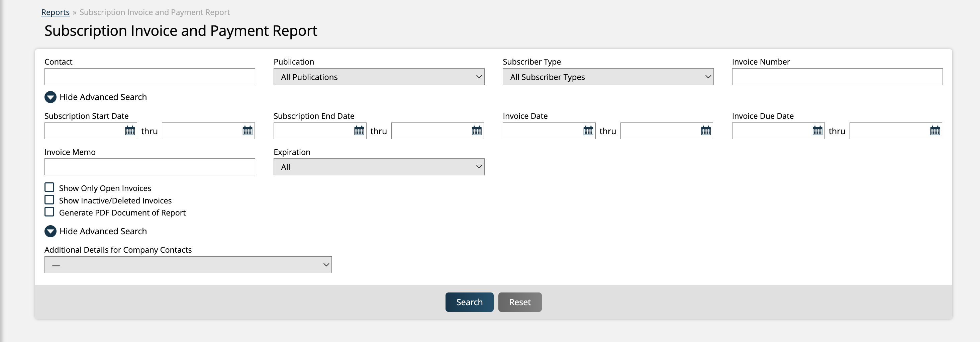The width and height of the screenshot is (980, 342).
Task: Click the Search button
Action: 469,302
